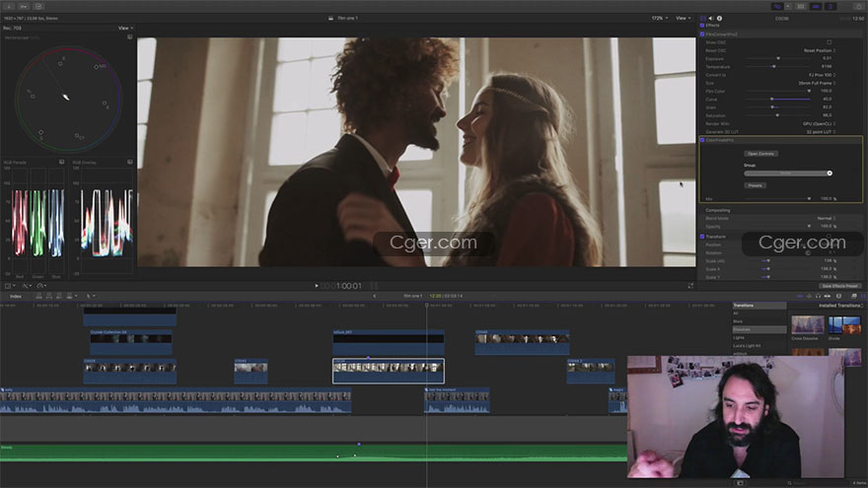The width and height of the screenshot is (868, 488).
Task: Select the Cross Dissolve transition thumbnail
Action: click(x=807, y=324)
